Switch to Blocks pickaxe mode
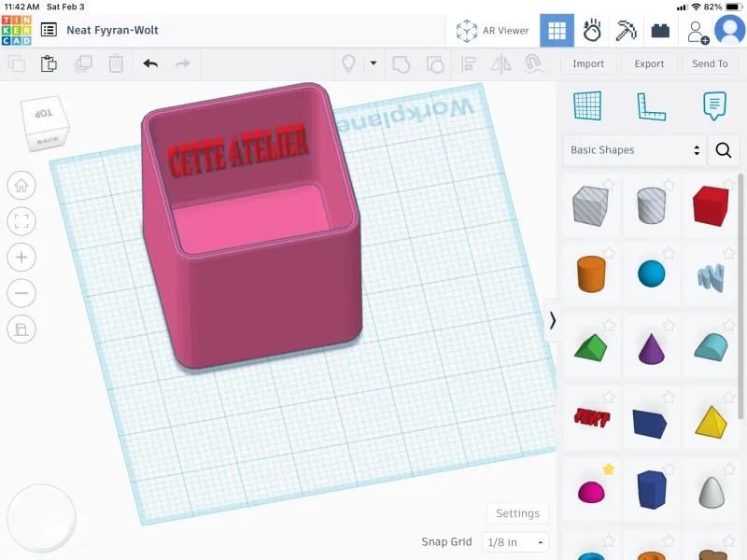Image resolution: width=747 pixels, height=560 pixels. [626, 31]
